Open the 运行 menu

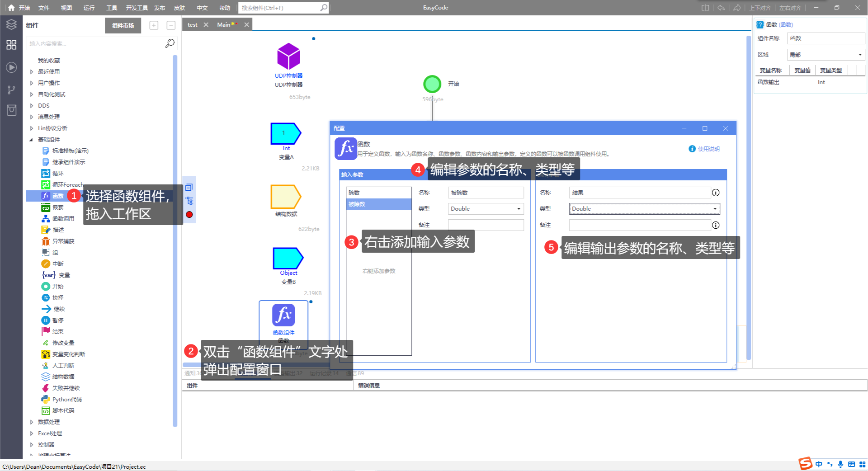(x=89, y=8)
